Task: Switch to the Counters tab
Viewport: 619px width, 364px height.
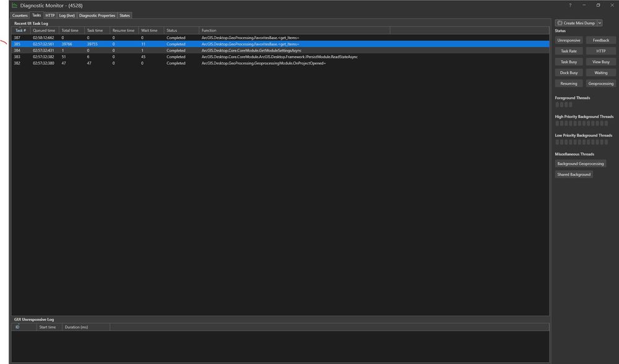Action: point(20,15)
